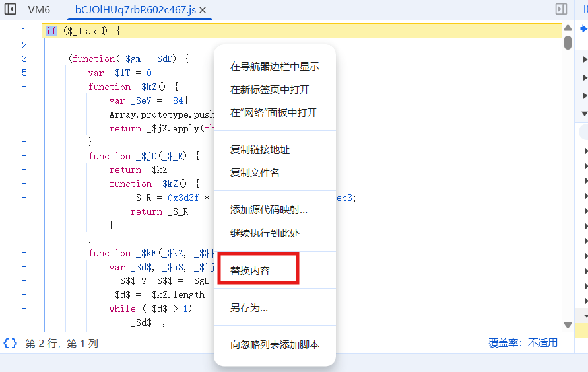Viewport: 588px width, 372px height.
Task: Click the scrollbar up arrow
Action: [568, 28]
